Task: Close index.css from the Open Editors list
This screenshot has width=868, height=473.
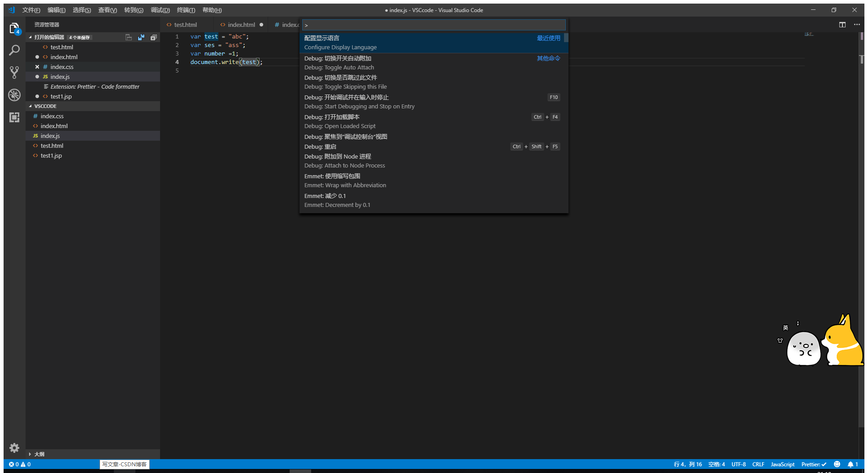Action: [37, 67]
